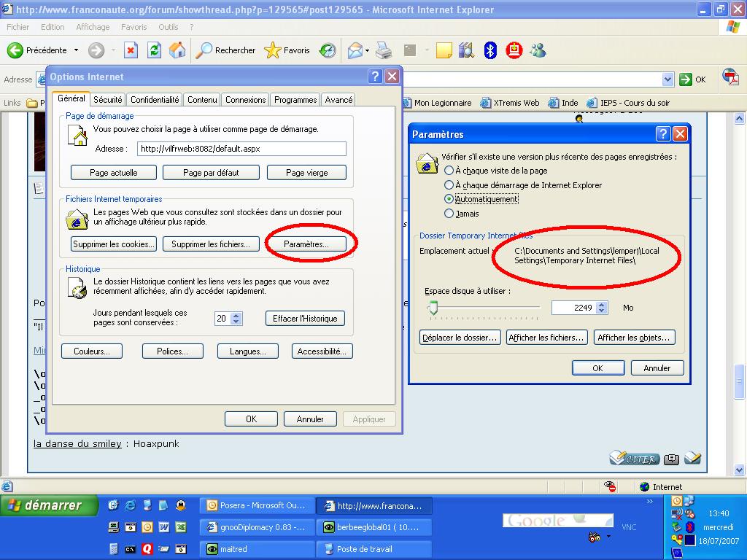Click the red download toolbar icon
The height and width of the screenshot is (560, 747).
[x=514, y=50]
